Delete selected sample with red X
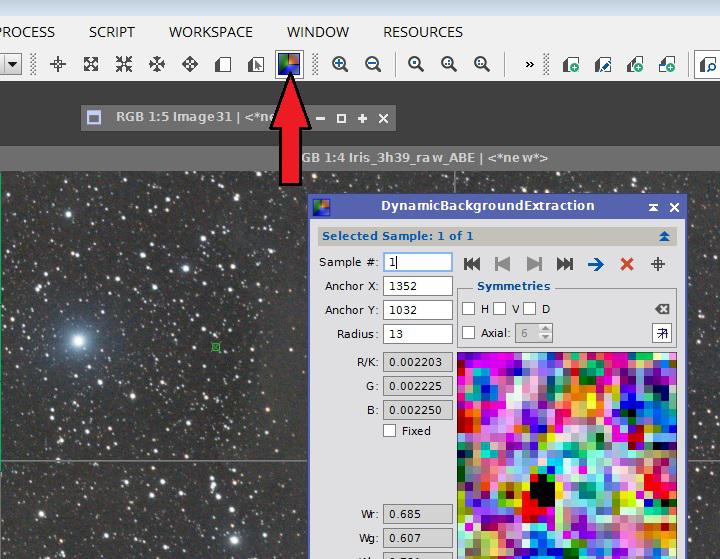720x559 pixels. pyautogui.click(x=627, y=264)
